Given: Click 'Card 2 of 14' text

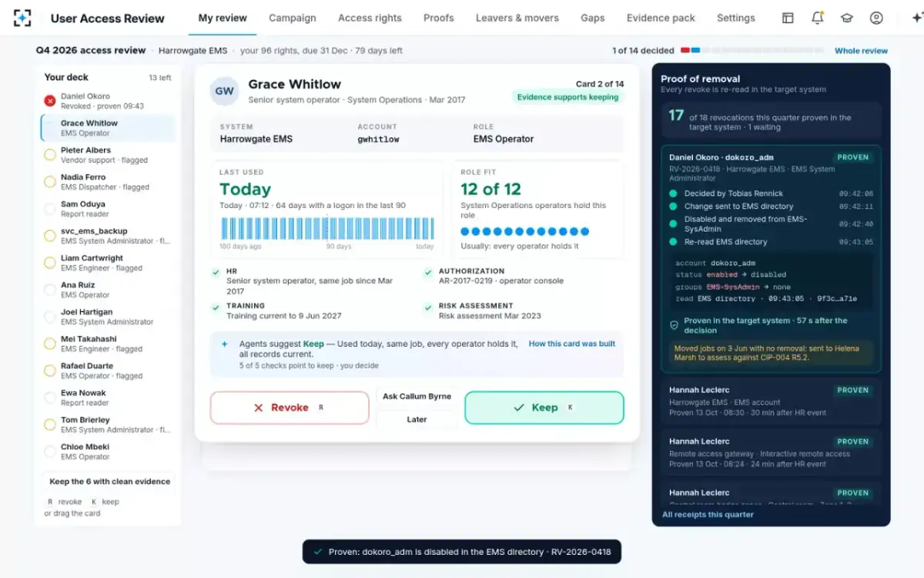Looking at the screenshot, I should point(600,84).
